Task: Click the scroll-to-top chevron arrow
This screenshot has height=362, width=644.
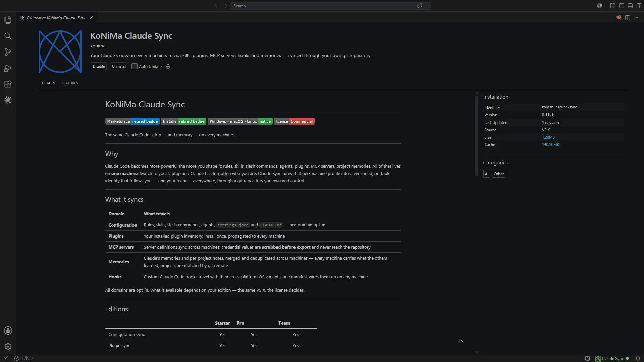Action: tap(461, 341)
